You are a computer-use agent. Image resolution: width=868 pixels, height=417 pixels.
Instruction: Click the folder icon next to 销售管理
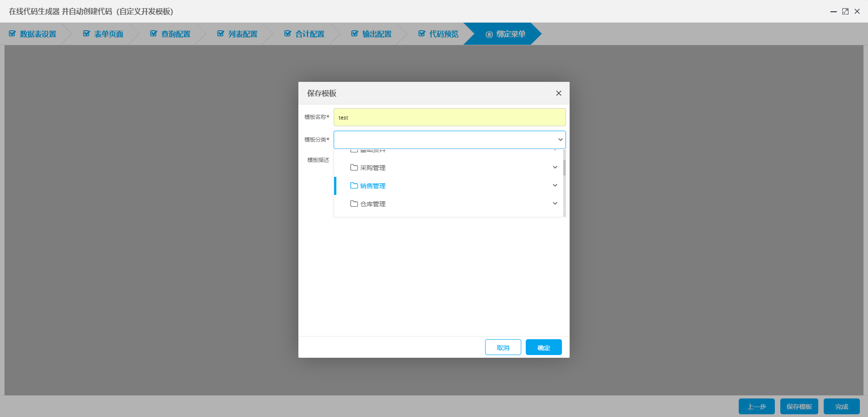(x=354, y=185)
